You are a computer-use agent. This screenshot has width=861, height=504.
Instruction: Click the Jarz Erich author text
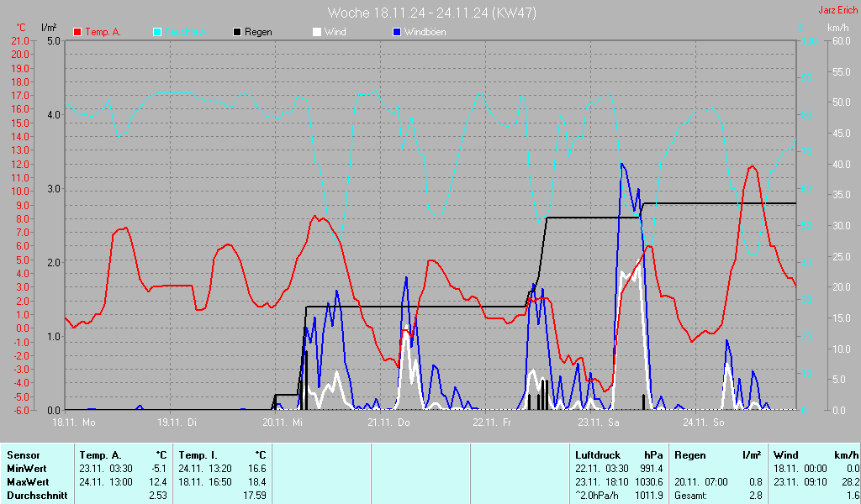click(837, 11)
